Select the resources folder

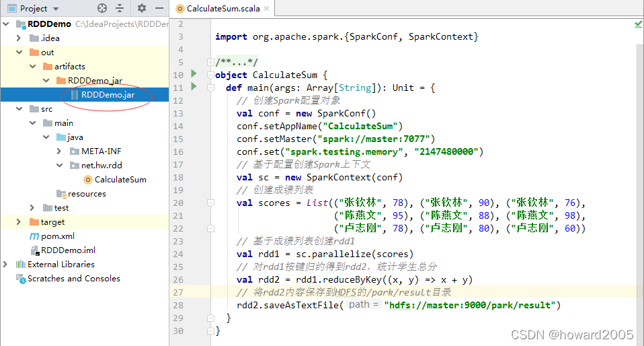[x=87, y=194]
